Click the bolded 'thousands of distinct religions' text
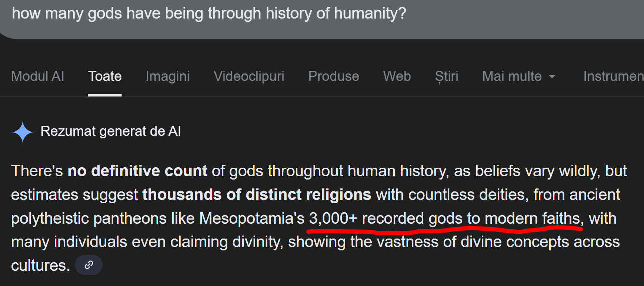The width and height of the screenshot is (644, 286). (257, 194)
